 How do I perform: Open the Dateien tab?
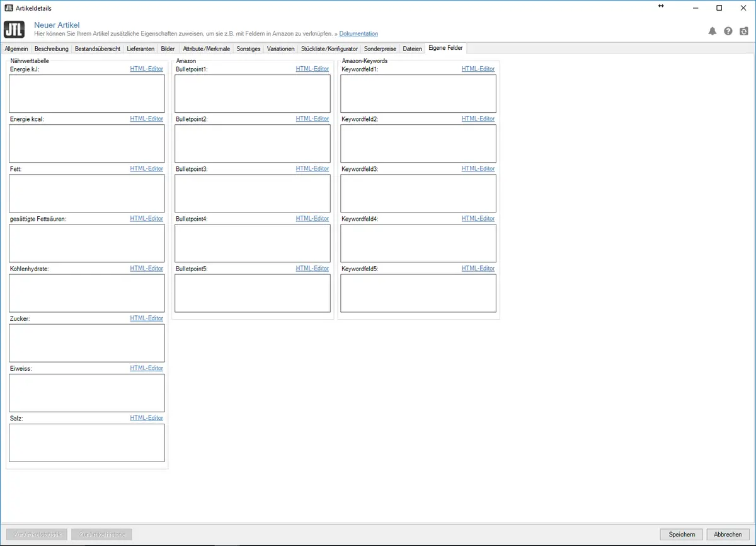[x=413, y=49]
